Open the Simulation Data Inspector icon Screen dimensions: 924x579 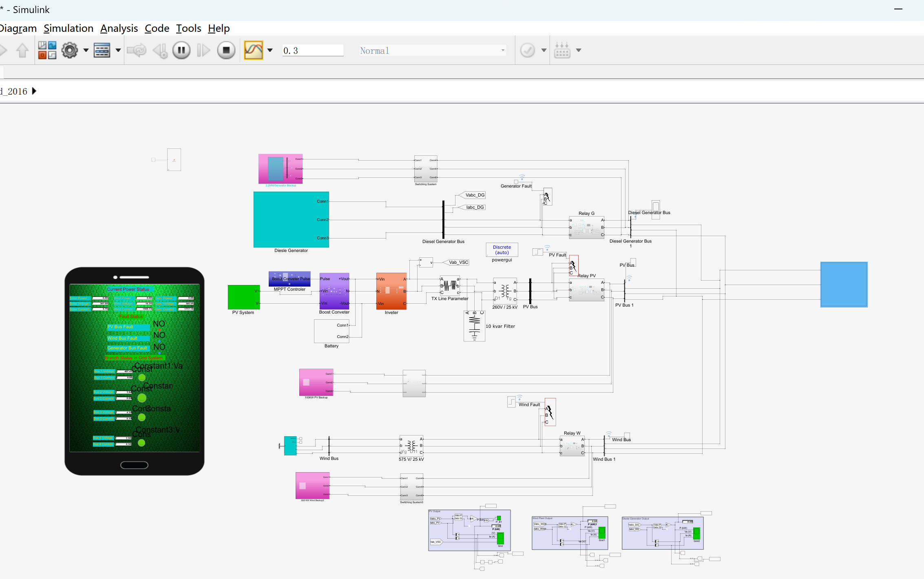(253, 50)
